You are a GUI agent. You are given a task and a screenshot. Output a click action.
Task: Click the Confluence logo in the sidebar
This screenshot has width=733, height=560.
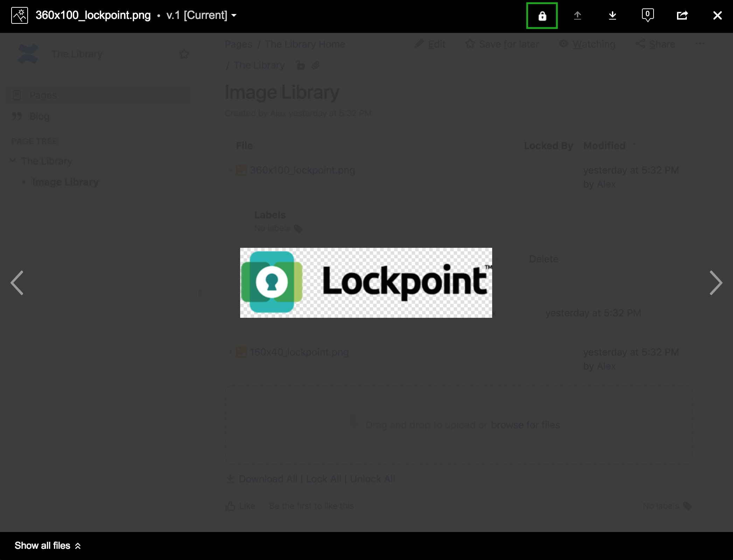tap(28, 54)
